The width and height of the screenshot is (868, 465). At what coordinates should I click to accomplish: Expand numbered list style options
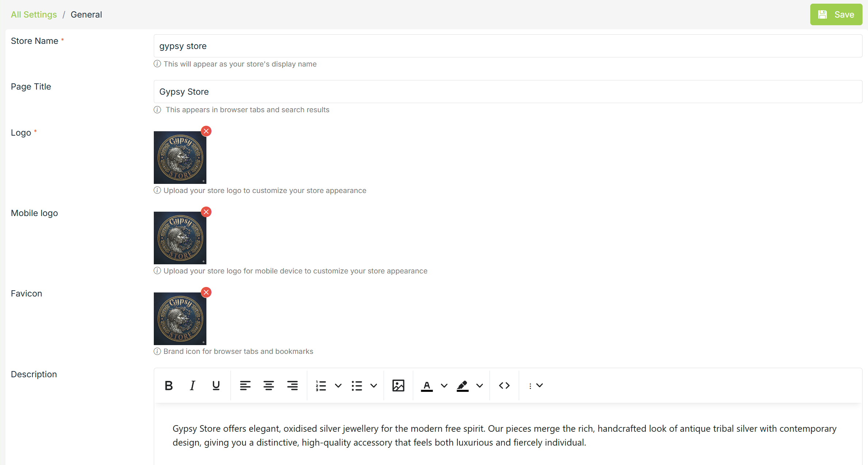tap(338, 385)
